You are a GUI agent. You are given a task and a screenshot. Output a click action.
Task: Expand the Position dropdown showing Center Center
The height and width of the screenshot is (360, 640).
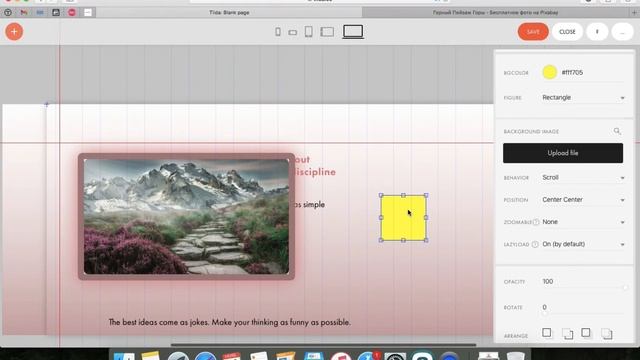583,200
